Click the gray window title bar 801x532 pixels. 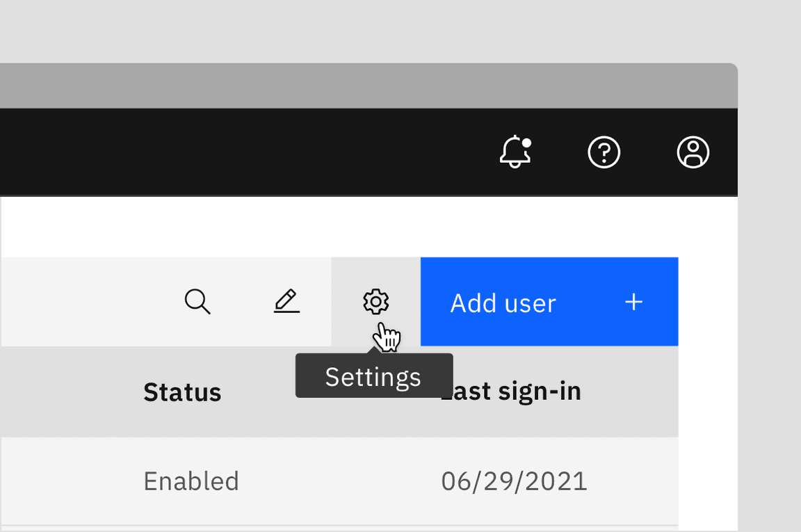click(348, 86)
